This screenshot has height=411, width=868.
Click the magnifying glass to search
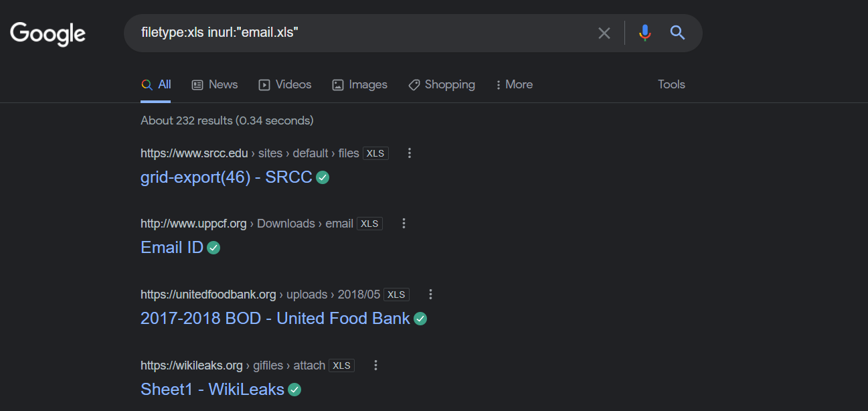(677, 32)
